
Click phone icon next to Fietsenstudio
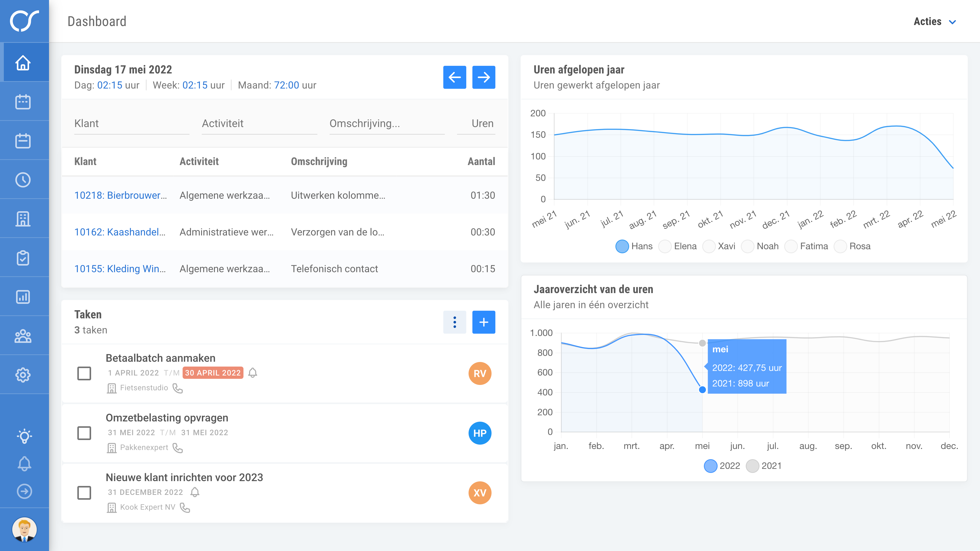(178, 388)
